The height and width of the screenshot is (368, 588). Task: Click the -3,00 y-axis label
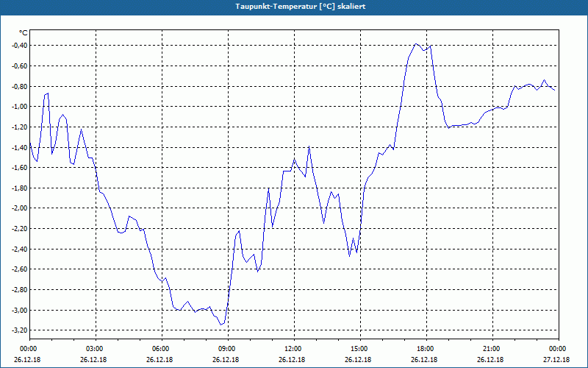[21, 310]
